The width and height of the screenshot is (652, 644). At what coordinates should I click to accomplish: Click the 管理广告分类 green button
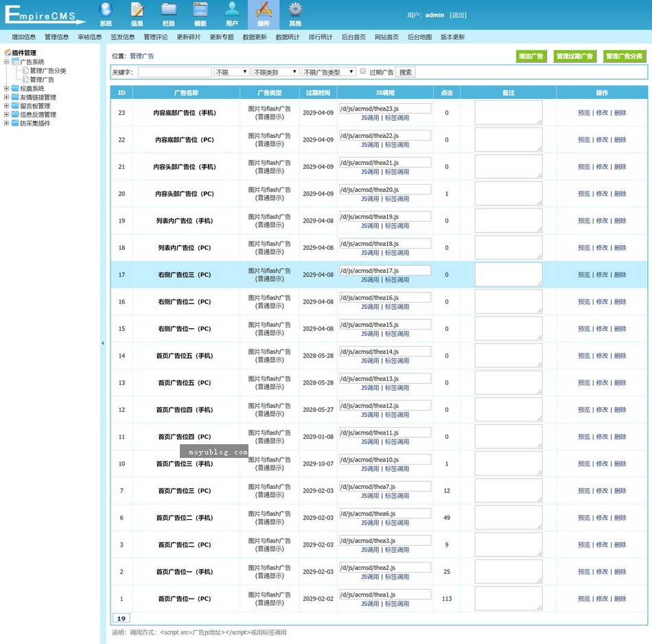point(625,56)
